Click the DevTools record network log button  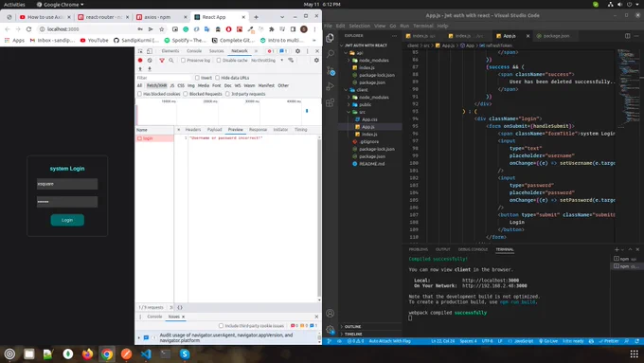[140, 60]
